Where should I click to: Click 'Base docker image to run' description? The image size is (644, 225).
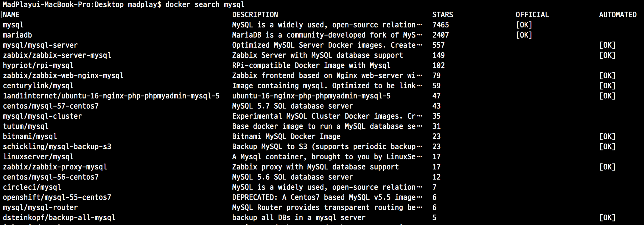[x=327, y=126]
